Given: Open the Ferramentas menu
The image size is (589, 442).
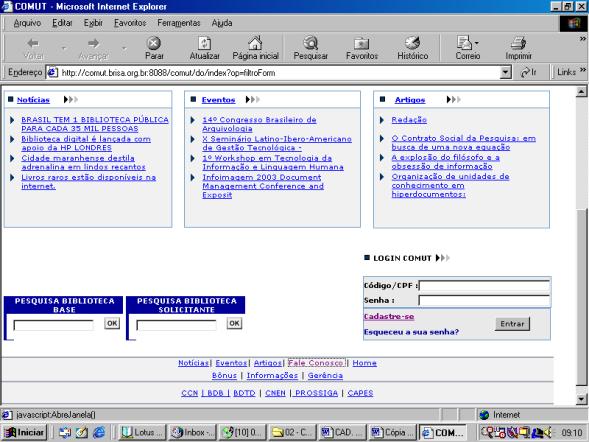Looking at the screenshot, I should click(179, 23).
